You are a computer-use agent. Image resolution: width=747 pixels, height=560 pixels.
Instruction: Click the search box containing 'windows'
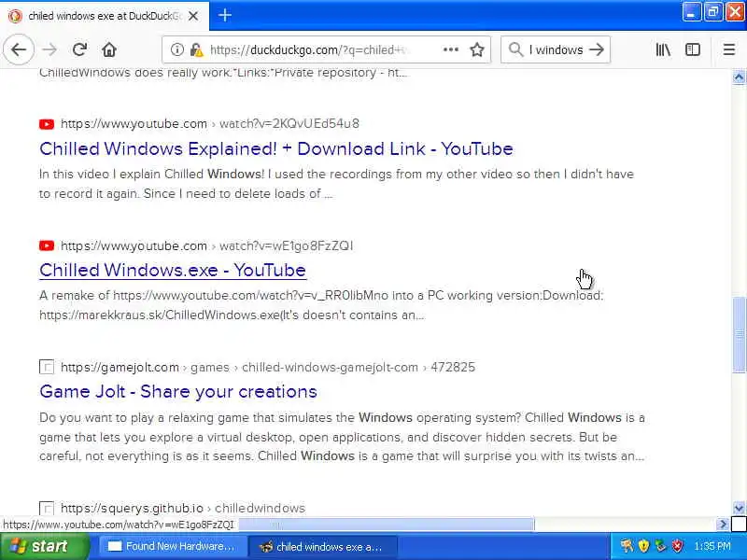556,49
